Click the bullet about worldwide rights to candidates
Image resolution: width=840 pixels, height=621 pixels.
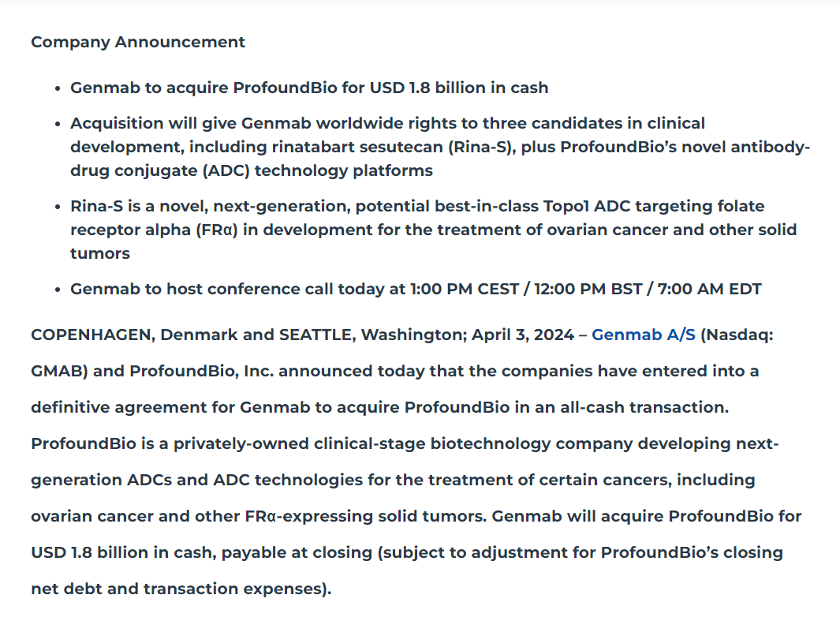coord(386,123)
